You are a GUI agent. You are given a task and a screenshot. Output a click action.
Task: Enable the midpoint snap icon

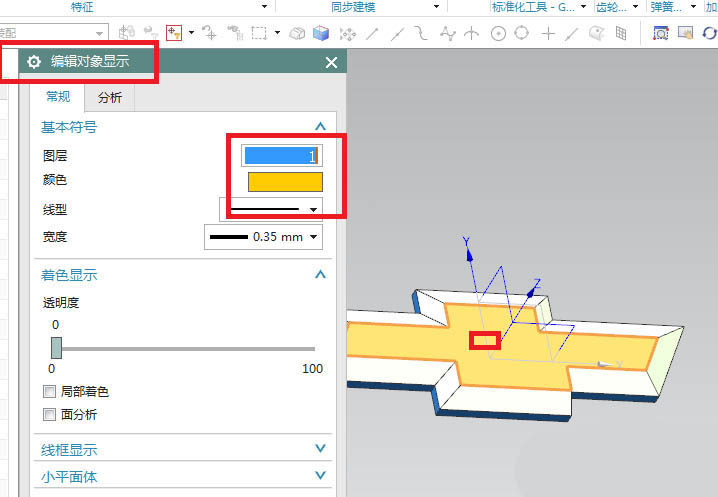pyautogui.click(x=397, y=33)
